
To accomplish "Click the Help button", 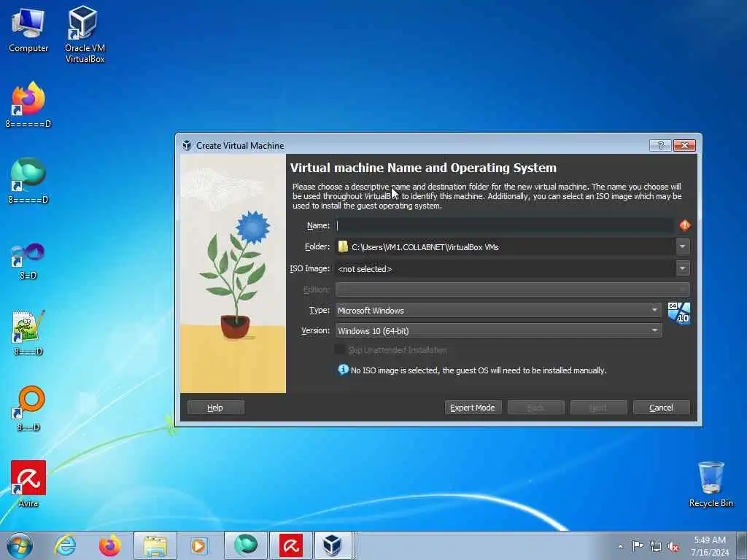I will pos(215,408).
